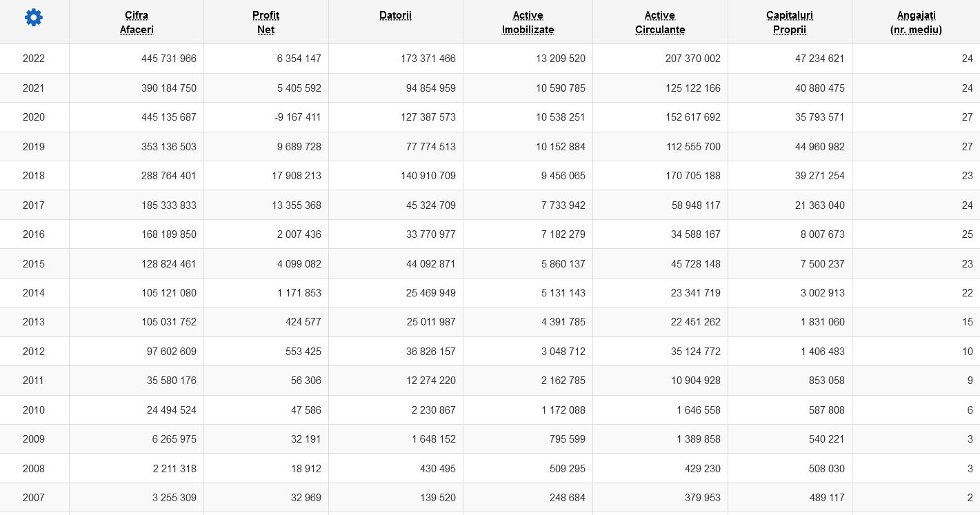Click the 2014 year cell
Screen dimensions: 980x515
tap(34, 293)
